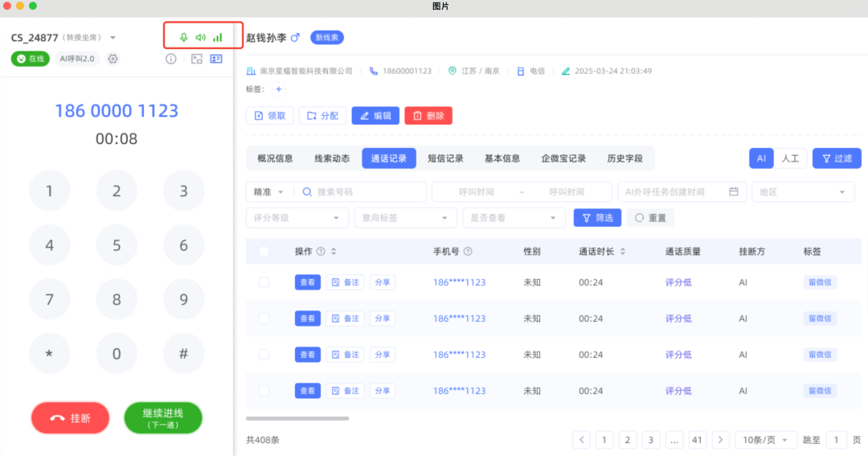The height and width of the screenshot is (456, 868).
Task: Open the 概况信息 tab
Action: [275, 158]
